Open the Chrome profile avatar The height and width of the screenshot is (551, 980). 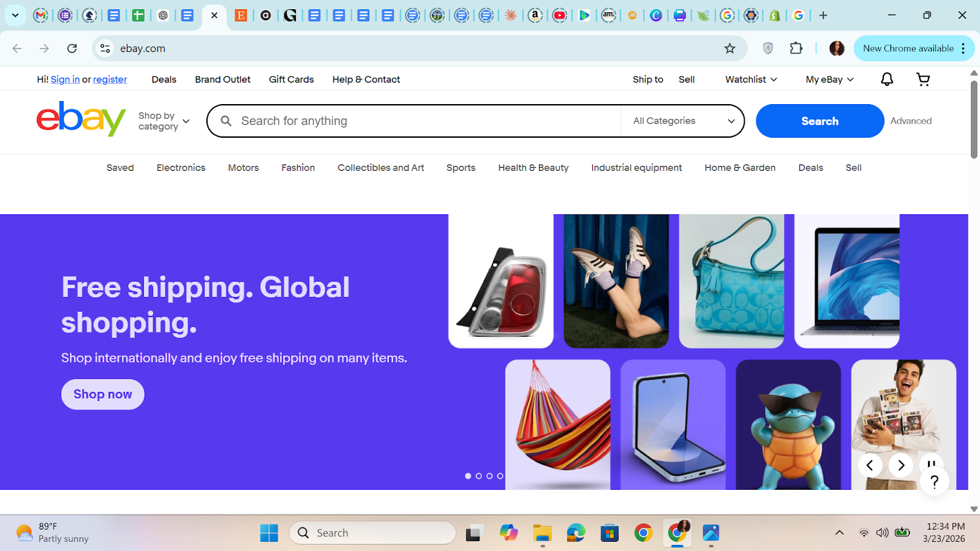(837, 48)
